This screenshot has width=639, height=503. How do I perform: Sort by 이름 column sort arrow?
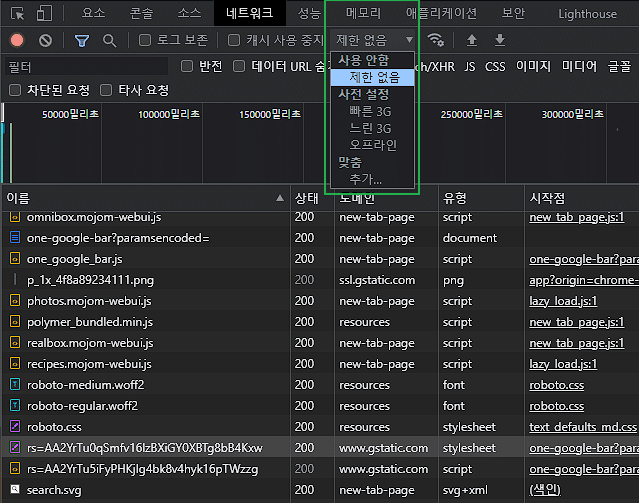(280, 198)
